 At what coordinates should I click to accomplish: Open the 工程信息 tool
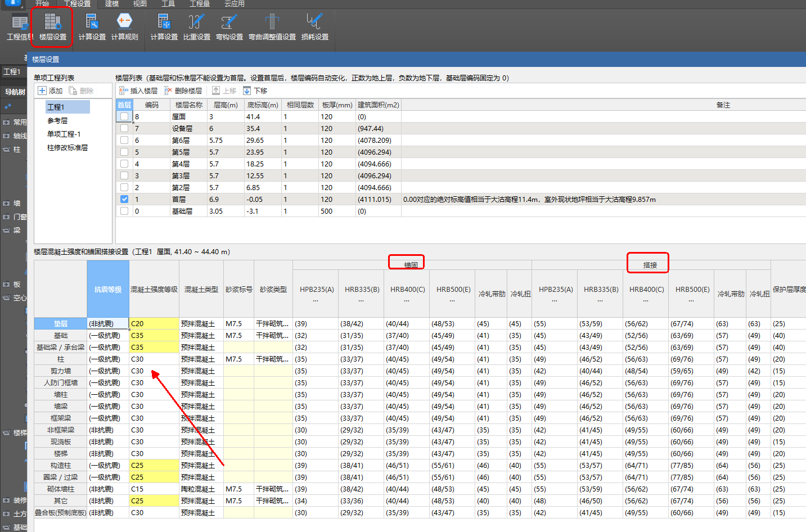[20, 27]
